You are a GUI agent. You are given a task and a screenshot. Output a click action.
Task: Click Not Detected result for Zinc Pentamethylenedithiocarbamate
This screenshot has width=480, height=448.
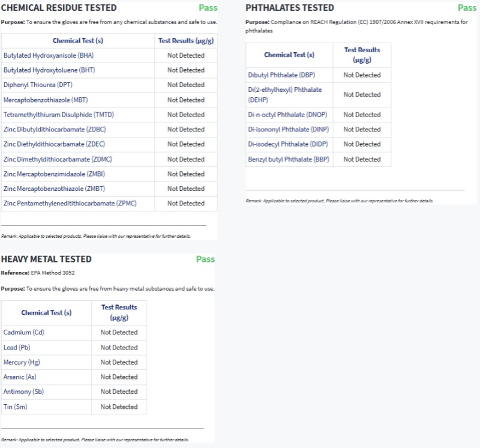tap(186, 204)
